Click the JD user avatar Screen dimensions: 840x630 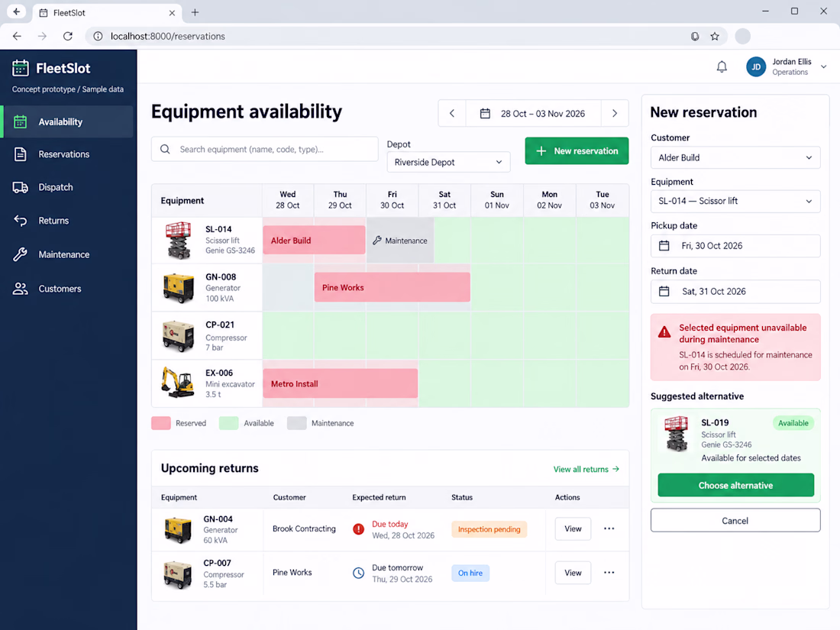[756, 67]
